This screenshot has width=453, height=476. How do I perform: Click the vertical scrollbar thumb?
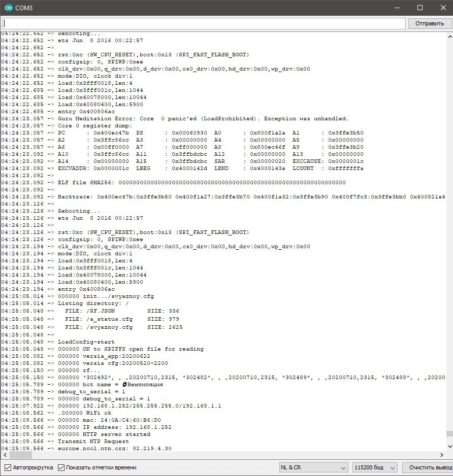coord(449,433)
